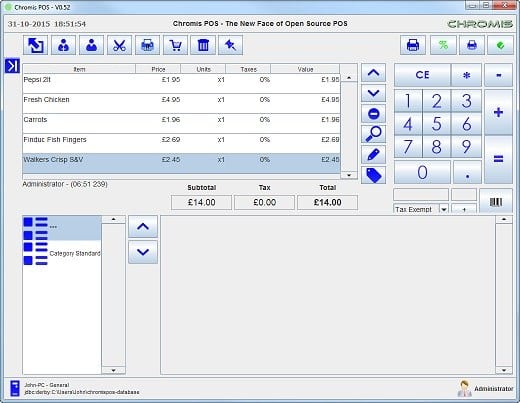Image resolution: width=520 pixels, height=403 pixels.
Task: Click the barcode scan button
Action: coord(496,201)
